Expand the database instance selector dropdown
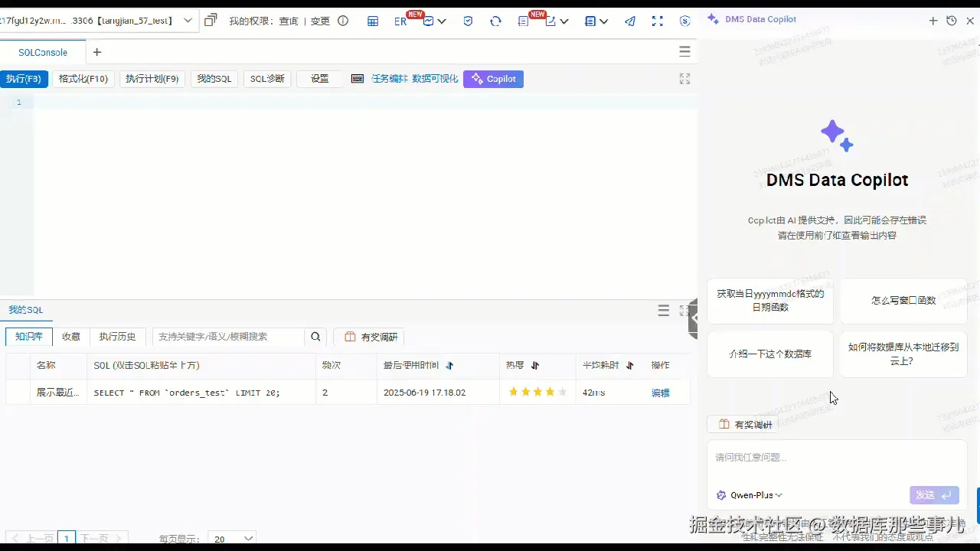This screenshot has height=551, width=980. (x=188, y=21)
